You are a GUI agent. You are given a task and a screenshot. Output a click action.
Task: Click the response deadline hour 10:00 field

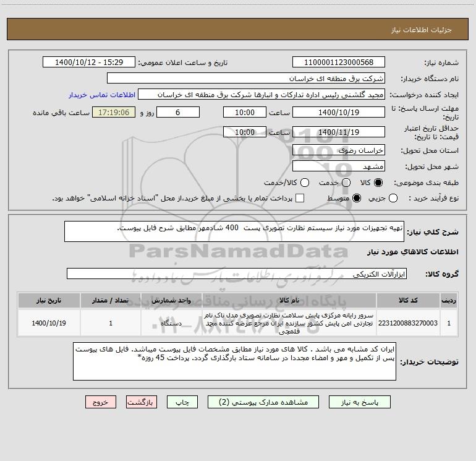(x=245, y=112)
